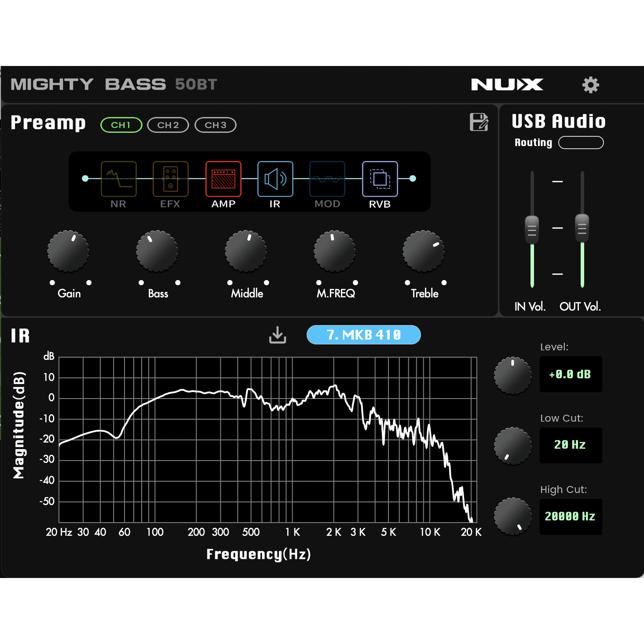The height and width of the screenshot is (644, 644).
Task: Click the USB Audio heading
Action: pos(559,121)
